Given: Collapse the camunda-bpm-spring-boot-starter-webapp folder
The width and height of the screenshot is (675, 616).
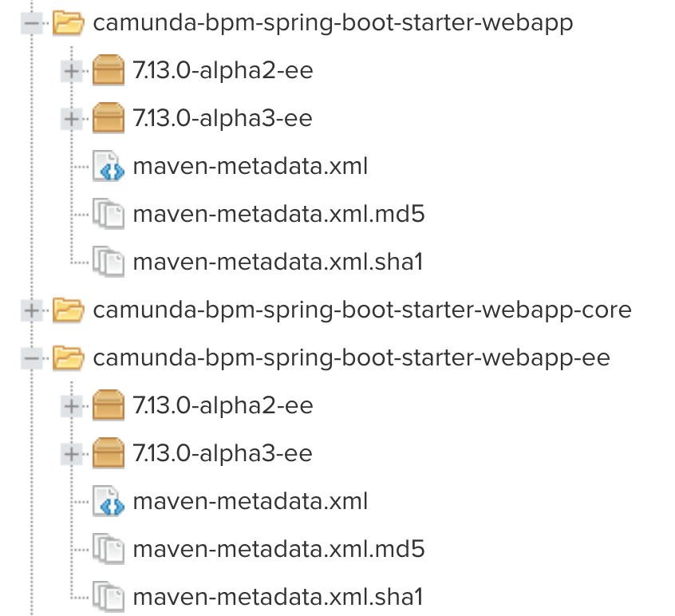Looking at the screenshot, I should pyautogui.click(x=32, y=24).
